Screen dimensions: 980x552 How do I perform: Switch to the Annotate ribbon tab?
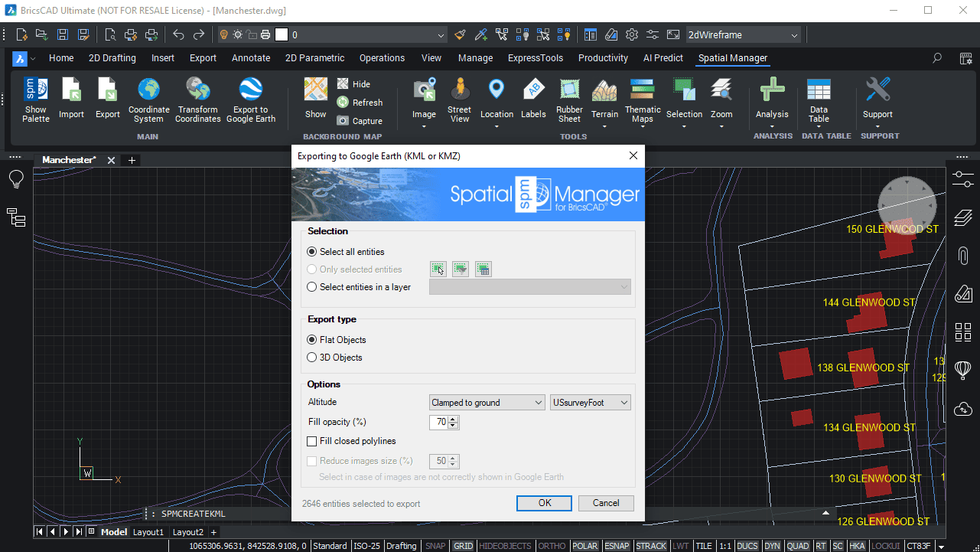click(251, 58)
